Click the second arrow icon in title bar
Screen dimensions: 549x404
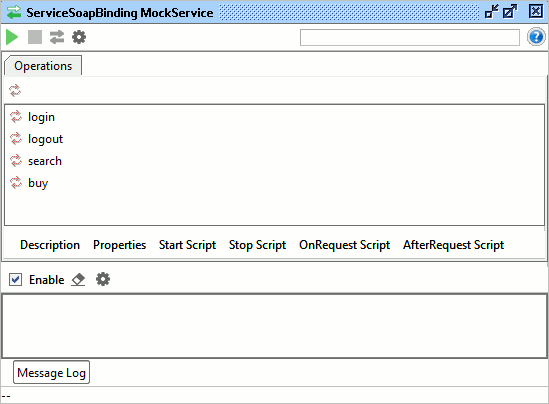510,12
